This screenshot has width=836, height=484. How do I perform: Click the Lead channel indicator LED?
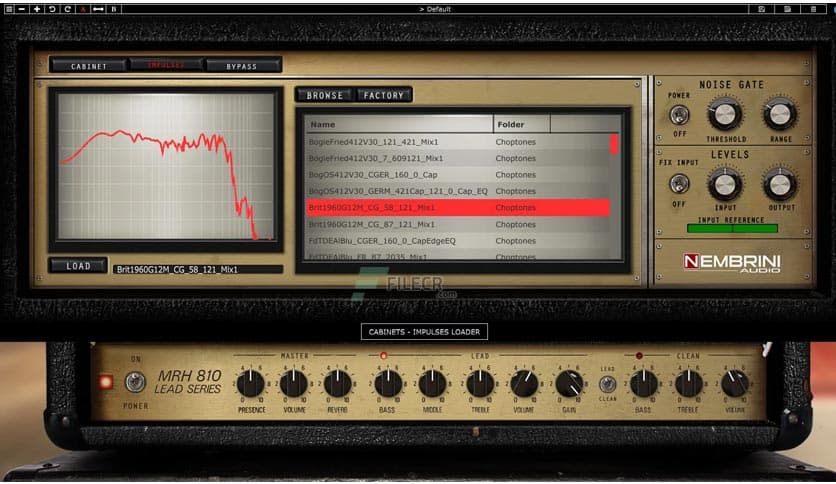(x=383, y=355)
